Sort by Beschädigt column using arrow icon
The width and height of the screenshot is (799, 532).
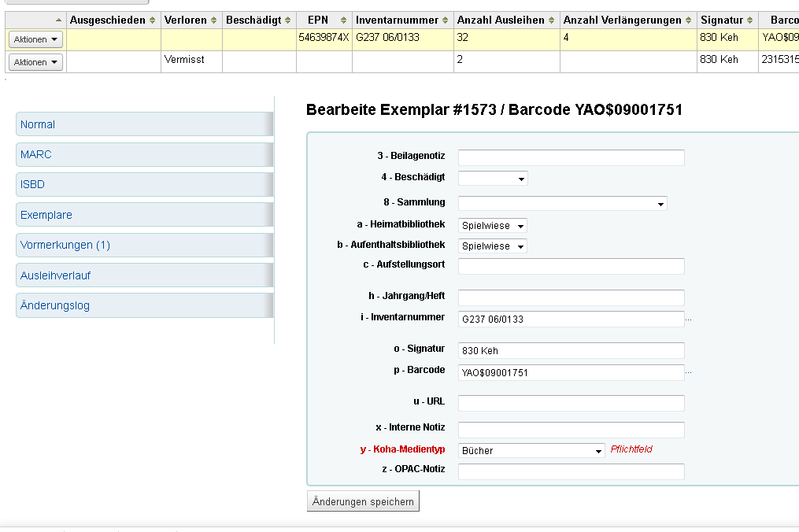tap(287, 20)
